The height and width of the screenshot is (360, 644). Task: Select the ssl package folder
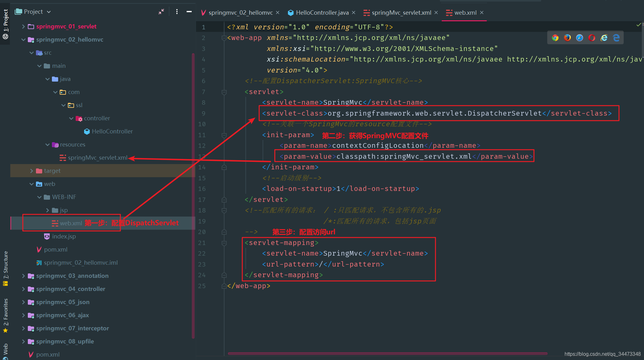75,105
